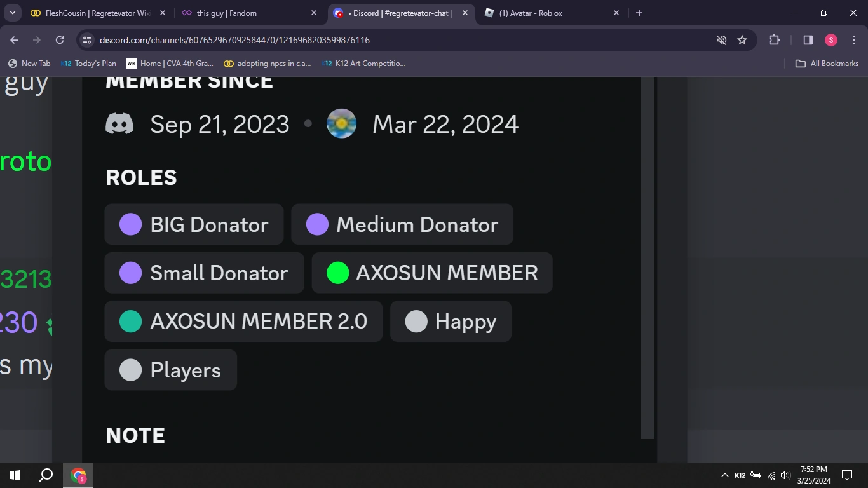Reload the page with the refresh icon
The height and width of the screenshot is (488, 868).
[x=60, y=39]
